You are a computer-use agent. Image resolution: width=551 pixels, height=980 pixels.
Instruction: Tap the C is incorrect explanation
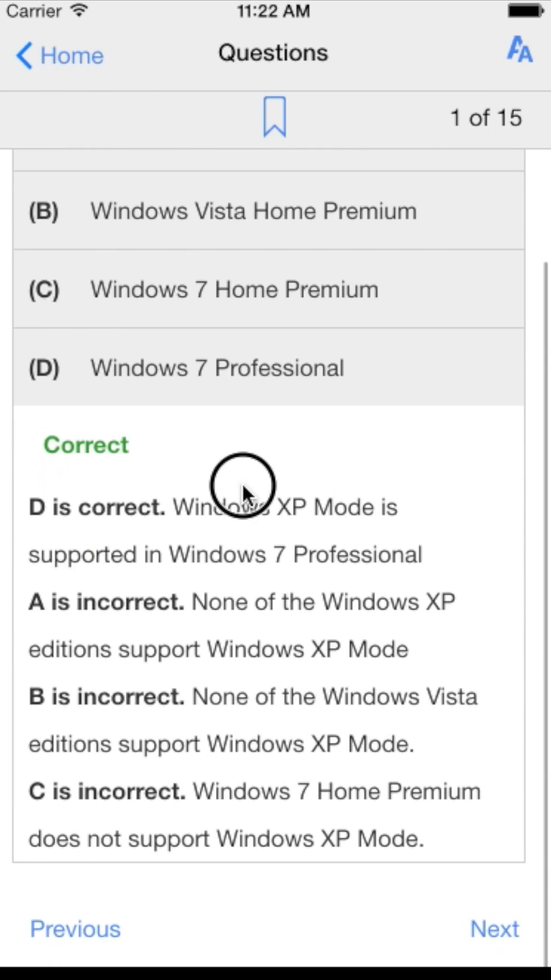pos(254,815)
